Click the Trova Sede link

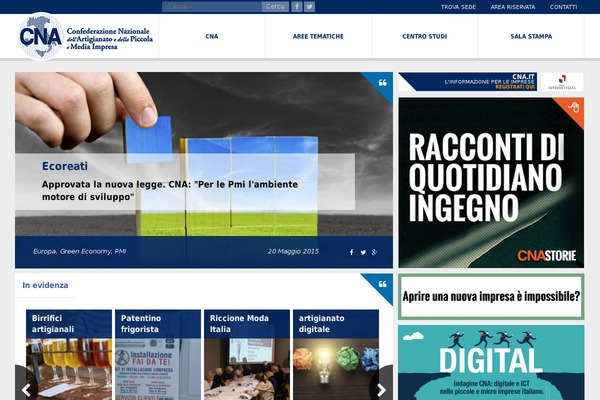[x=457, y=7]
